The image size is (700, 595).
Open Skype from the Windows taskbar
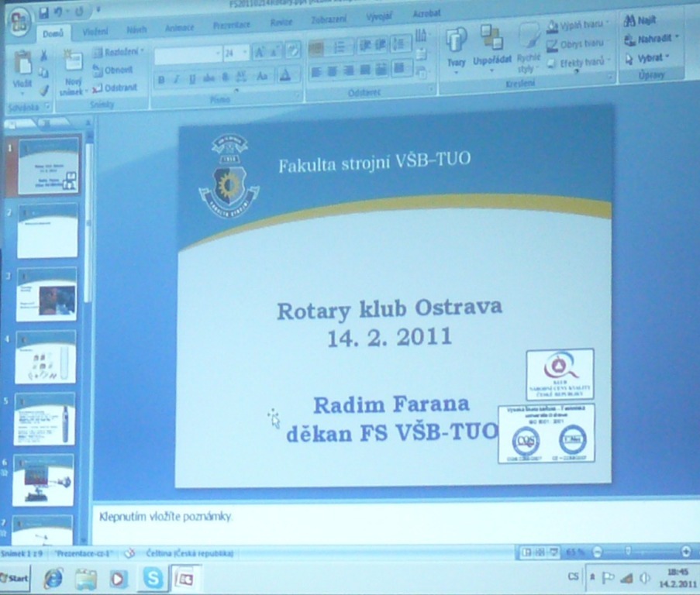tap(153, 578)
